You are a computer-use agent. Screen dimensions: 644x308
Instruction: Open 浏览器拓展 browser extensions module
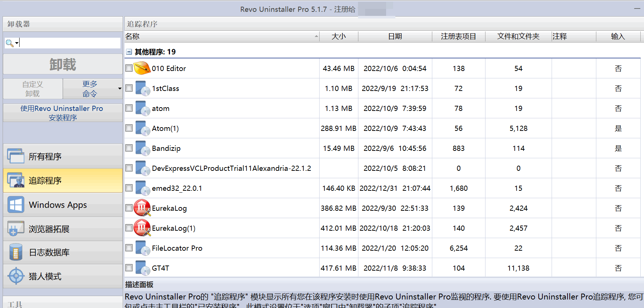pyautogui.click(x=63, y=229)
